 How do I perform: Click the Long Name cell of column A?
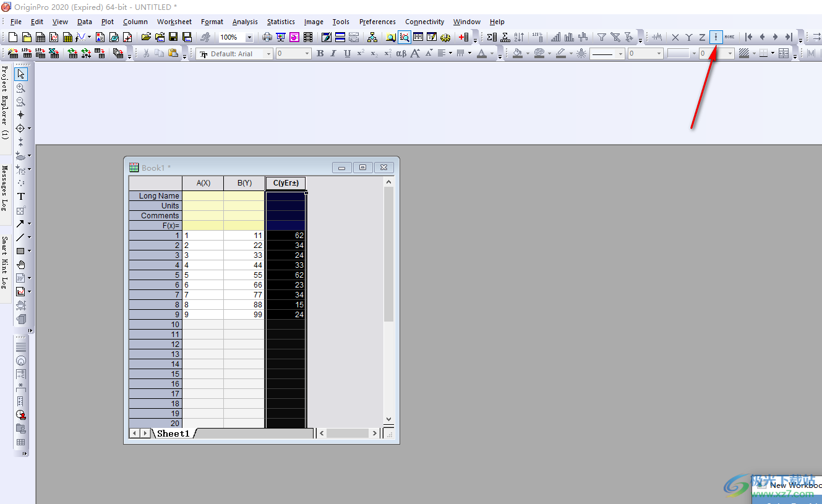(x=203, y=195)
